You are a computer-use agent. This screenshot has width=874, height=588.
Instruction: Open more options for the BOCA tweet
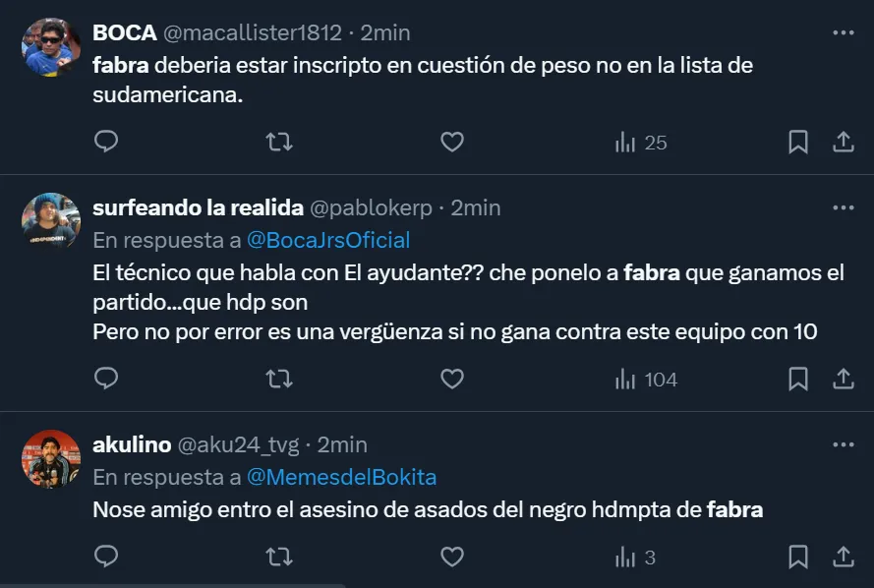844,32
